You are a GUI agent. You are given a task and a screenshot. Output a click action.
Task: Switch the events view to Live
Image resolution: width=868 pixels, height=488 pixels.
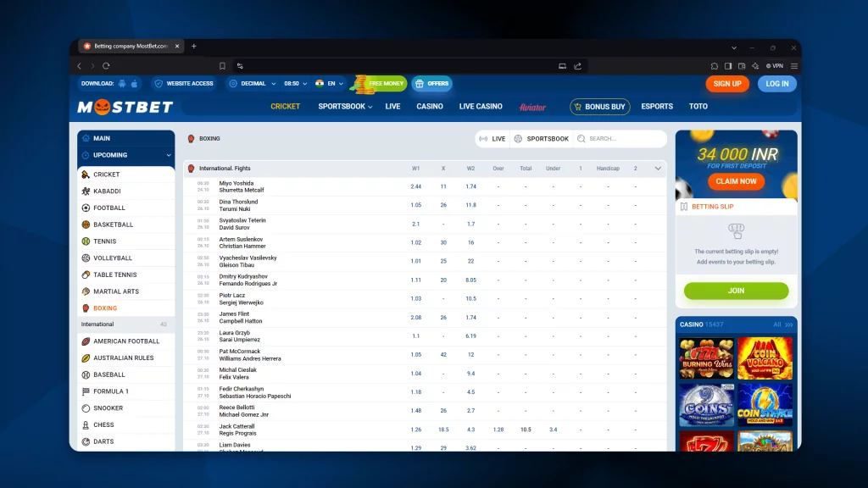pyautogui.click(x=492, y=139)
